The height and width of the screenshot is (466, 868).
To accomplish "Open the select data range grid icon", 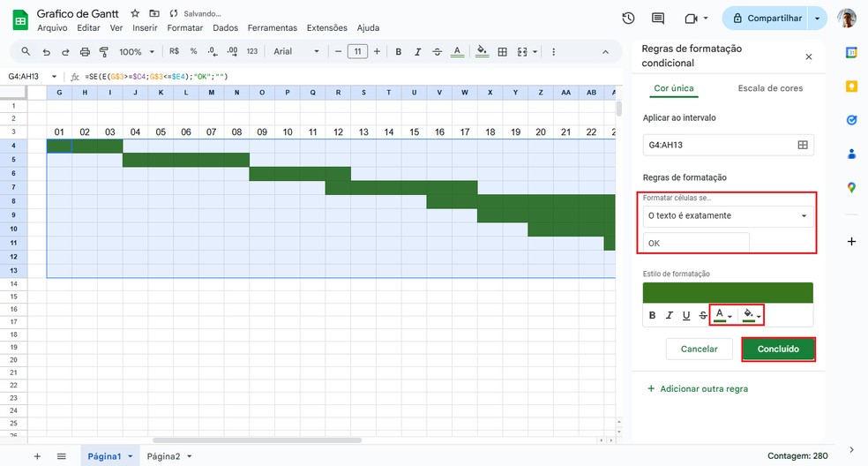I will click(803, 145).
